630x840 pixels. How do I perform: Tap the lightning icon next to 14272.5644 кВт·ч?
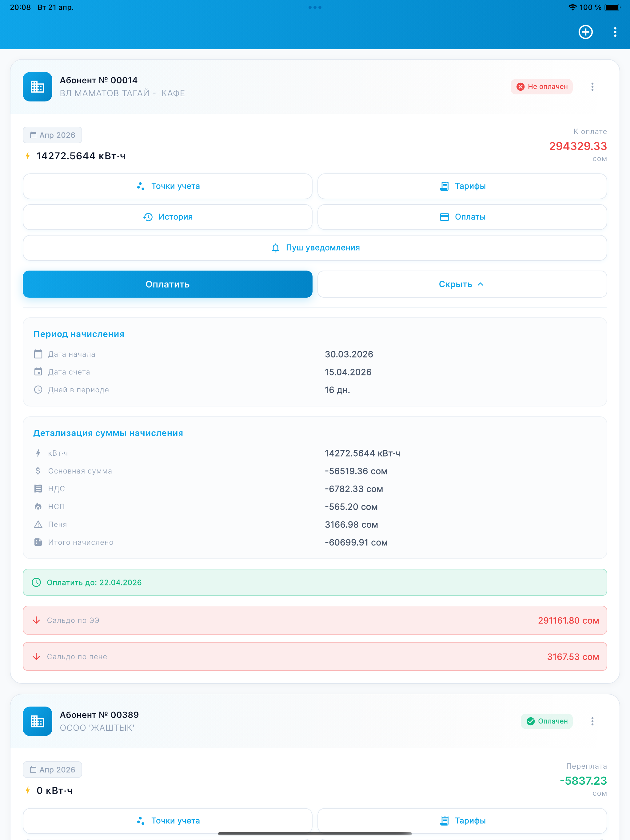tap(28, 156)
